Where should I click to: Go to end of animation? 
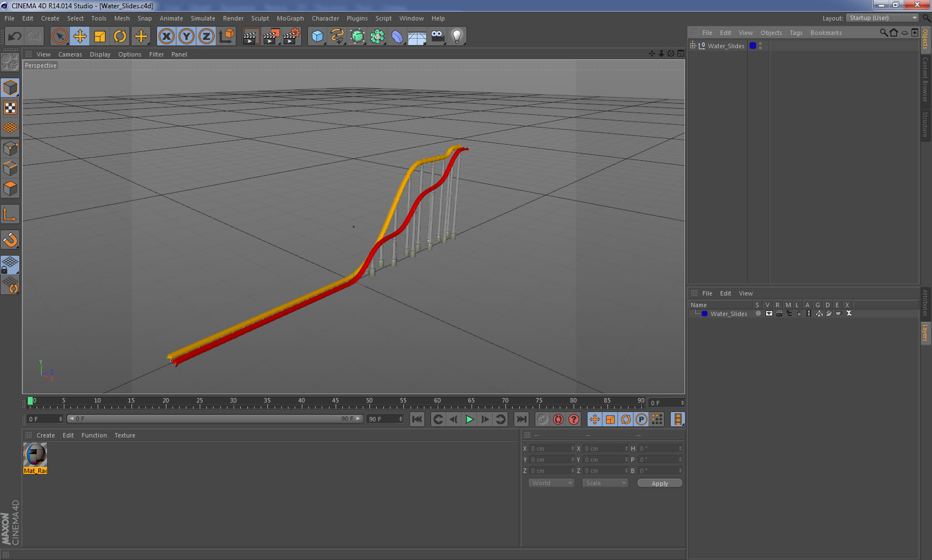click(x=521, y=419)
